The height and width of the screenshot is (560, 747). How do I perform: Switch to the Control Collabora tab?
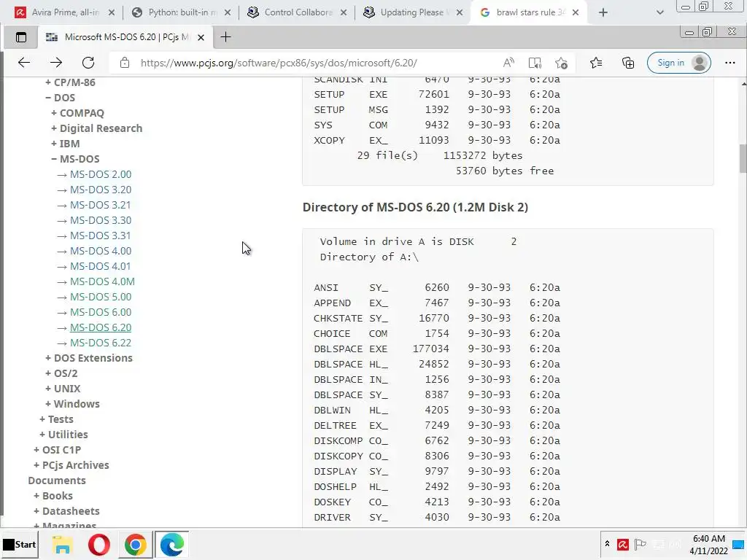coord(298,12)
